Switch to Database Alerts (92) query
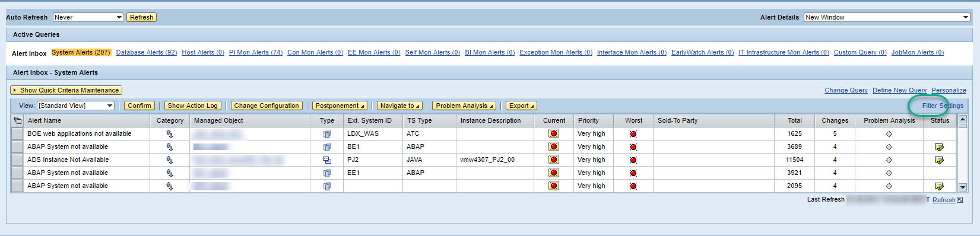980x236 pixels. (147, 52)
